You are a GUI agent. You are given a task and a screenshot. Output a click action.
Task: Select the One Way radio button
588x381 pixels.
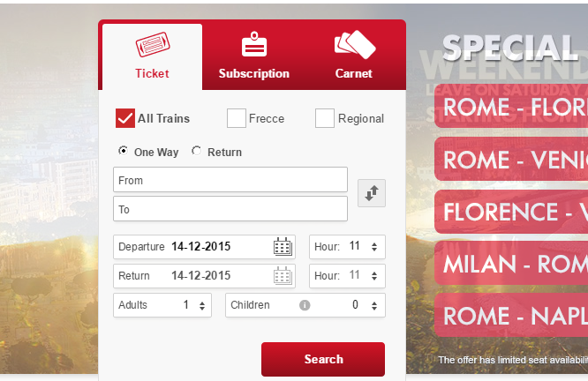(123, 152)
